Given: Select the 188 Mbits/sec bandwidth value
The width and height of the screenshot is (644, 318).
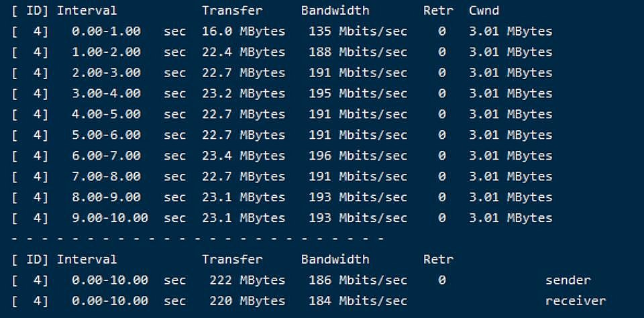Looking at the screenshot, I should [x=358, y=52].
